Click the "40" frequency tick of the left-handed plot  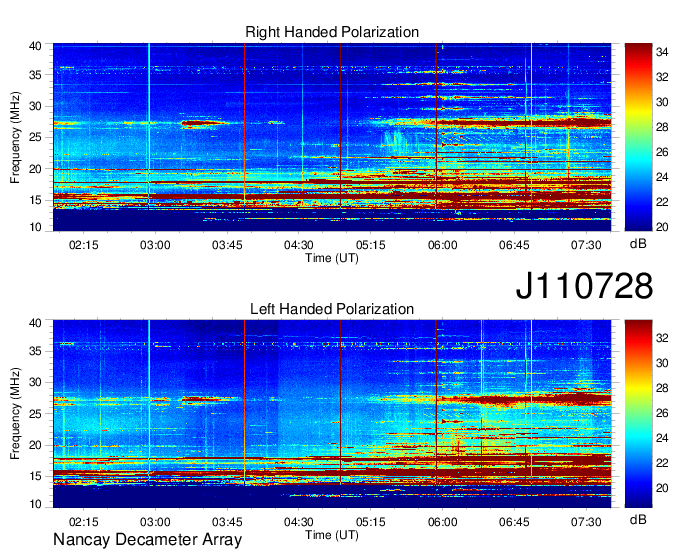coord(35,323)
